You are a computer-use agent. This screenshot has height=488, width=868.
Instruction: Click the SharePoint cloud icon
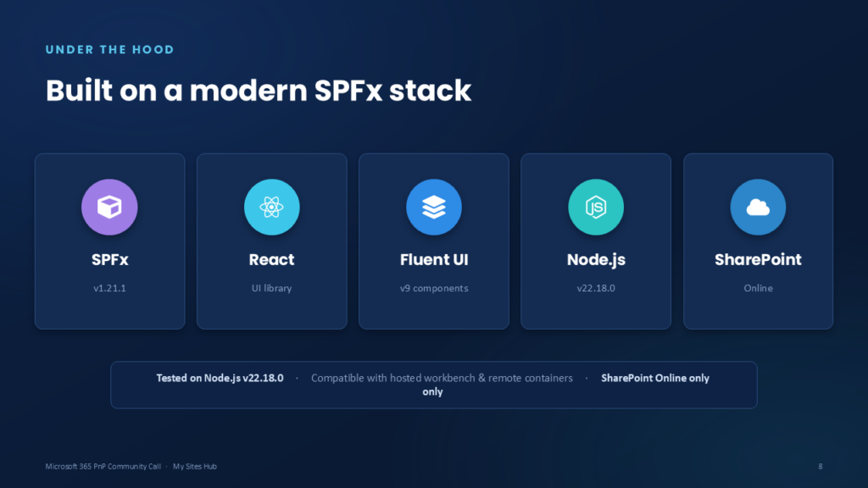pyautogui.click(x=758, y=207)
